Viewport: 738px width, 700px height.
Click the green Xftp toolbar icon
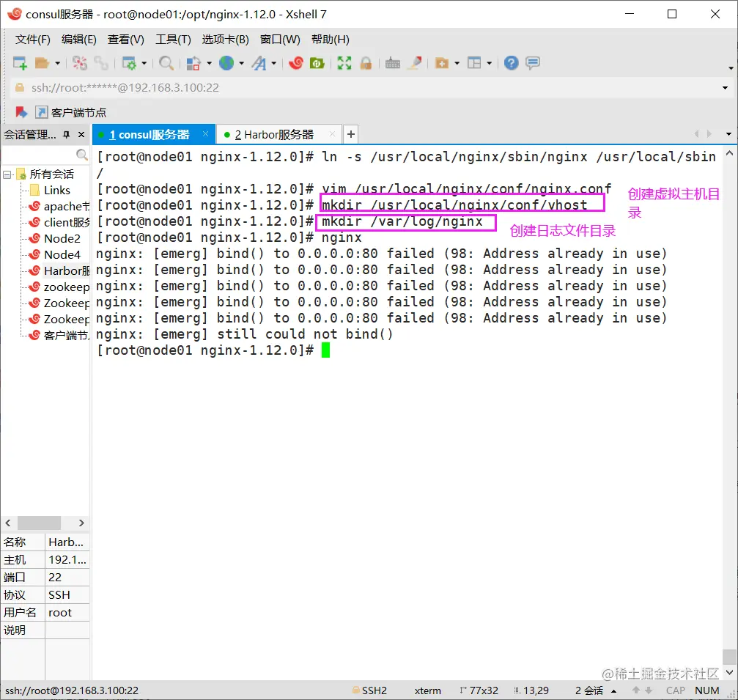[317, 63]
